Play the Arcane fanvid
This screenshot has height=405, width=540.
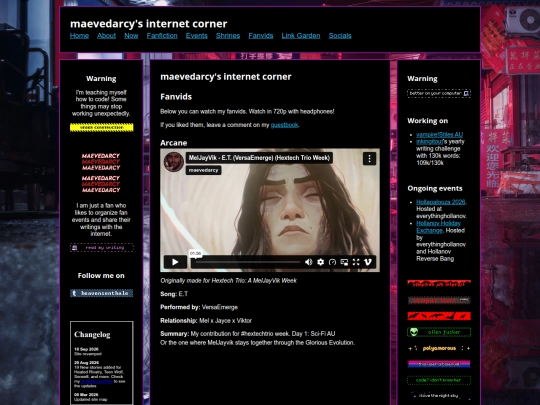point(175,262)
